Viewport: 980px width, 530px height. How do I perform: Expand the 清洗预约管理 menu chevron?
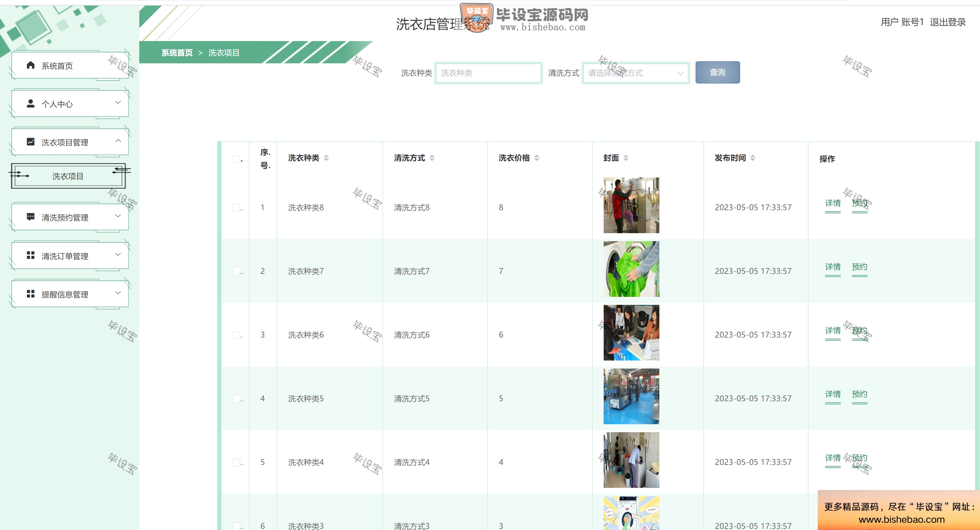click(118, 215)
